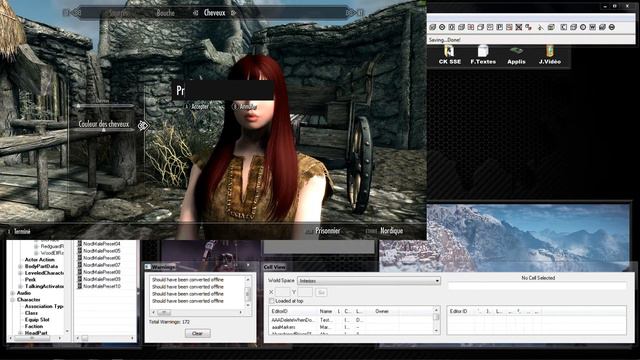Viewport: 640px width, 360px height.
Task: Select NordMalePreset07 in the list
Action: coord(102,265)
